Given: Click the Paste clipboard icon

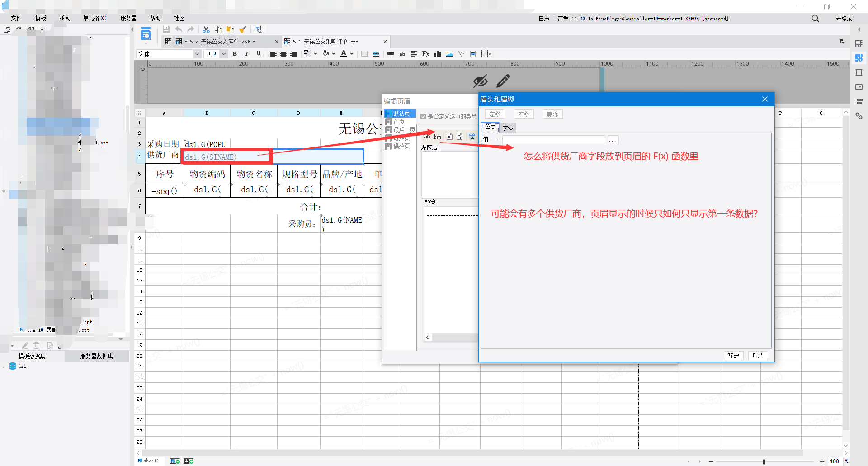Looking at the screenshot, I should 231,29.
